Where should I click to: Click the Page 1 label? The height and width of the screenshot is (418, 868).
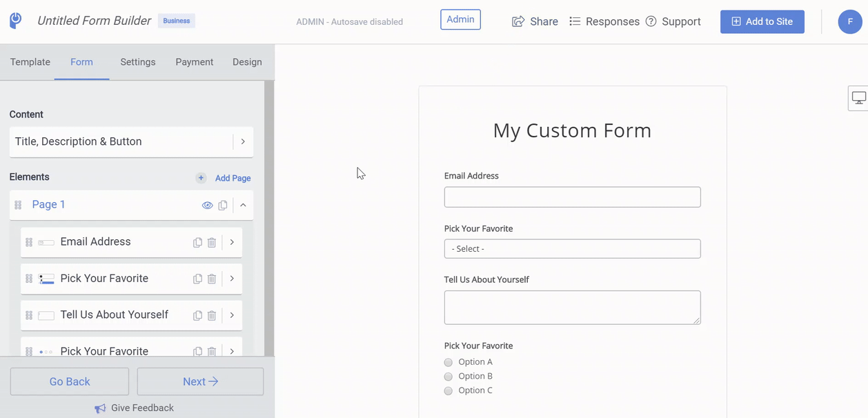[49, 205]
